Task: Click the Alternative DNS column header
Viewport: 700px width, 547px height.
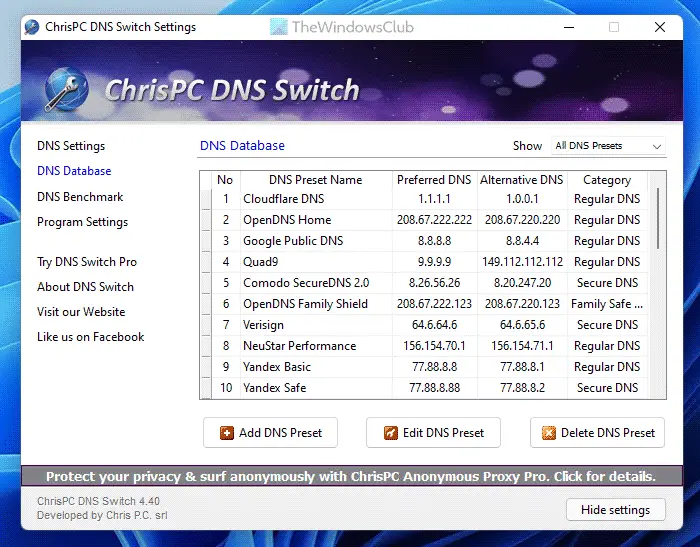Action: [x=521, y=180]
